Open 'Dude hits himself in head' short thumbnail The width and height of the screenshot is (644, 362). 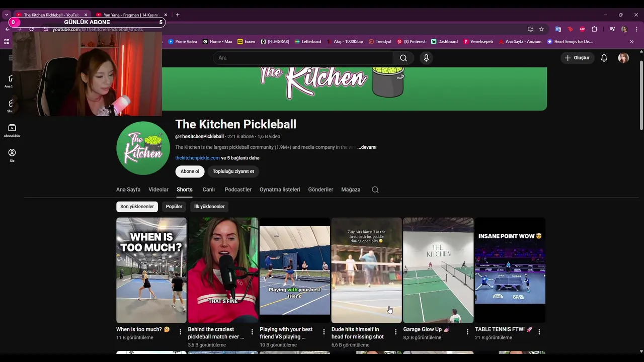tap(367, 270)
